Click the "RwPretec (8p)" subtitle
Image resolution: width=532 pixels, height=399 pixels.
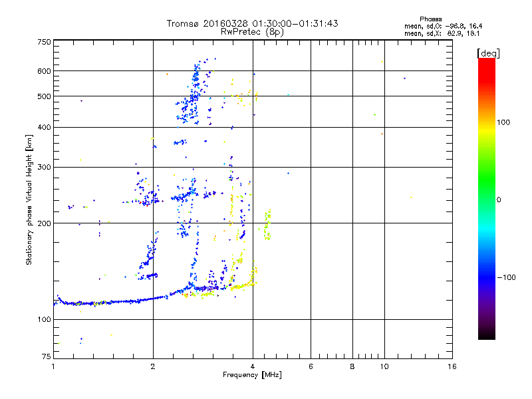252,32
